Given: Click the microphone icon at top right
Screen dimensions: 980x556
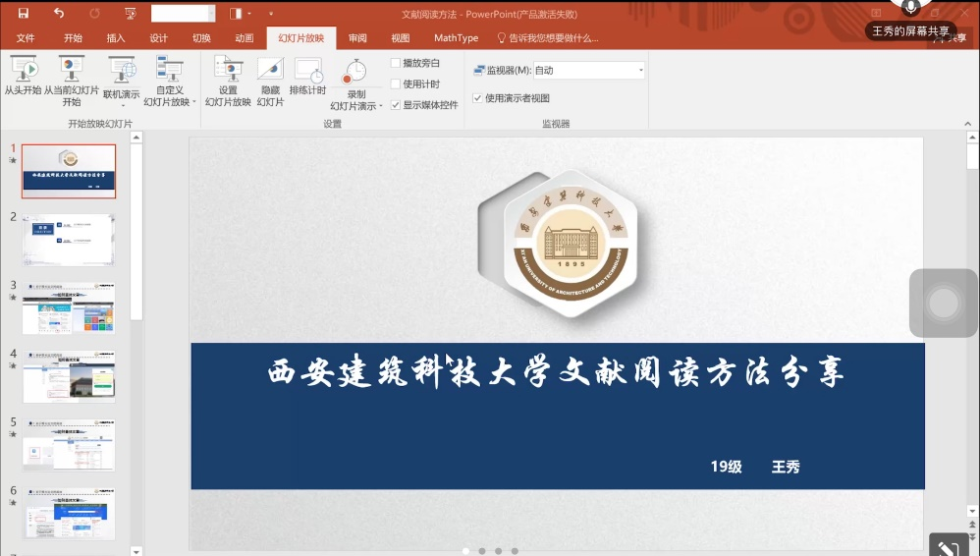Looking at the screenshot, I should point(910,8).
